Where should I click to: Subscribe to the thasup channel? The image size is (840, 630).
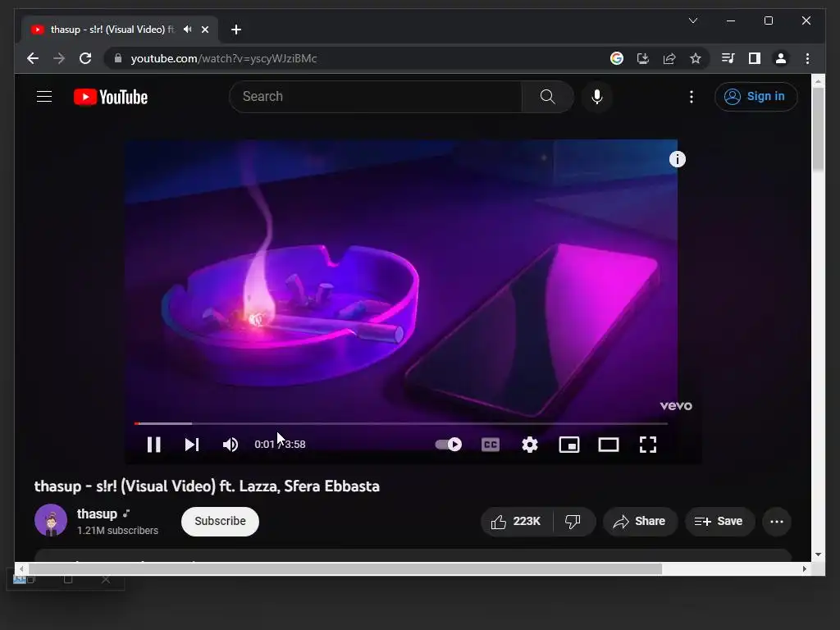pyautogui.click(x=220, y=521)
